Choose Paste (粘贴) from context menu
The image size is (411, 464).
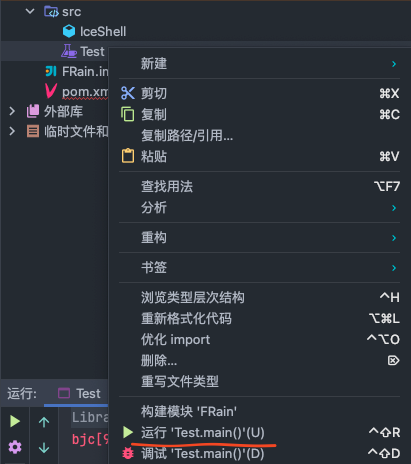pos(259,156)
